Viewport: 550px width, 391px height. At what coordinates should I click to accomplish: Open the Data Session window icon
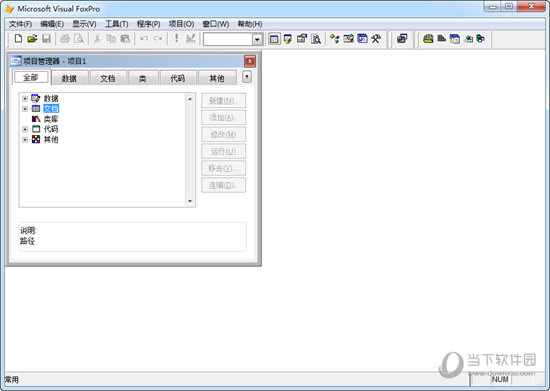click(288, 39)
